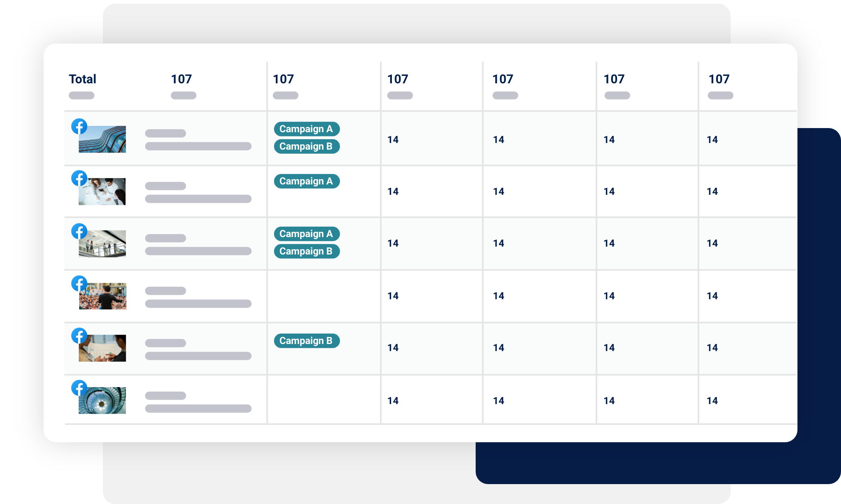Click the Facebook icon on the team meeting post

(79, 178)
